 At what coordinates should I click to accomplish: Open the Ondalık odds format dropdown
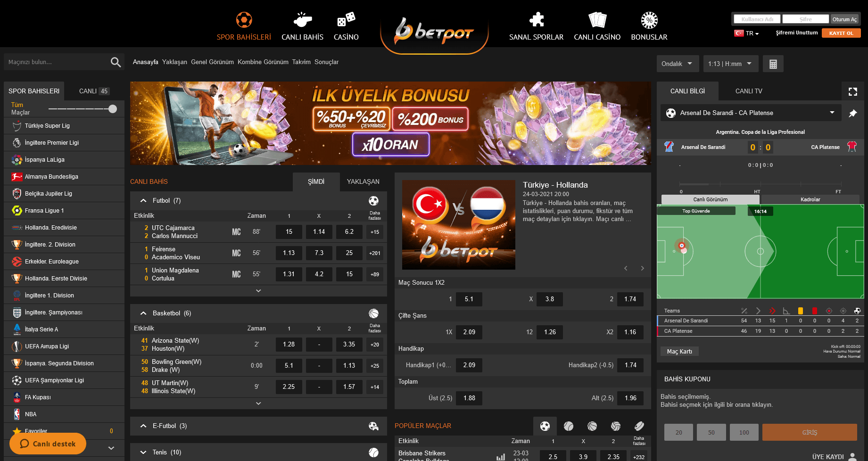tap(677, 64)
